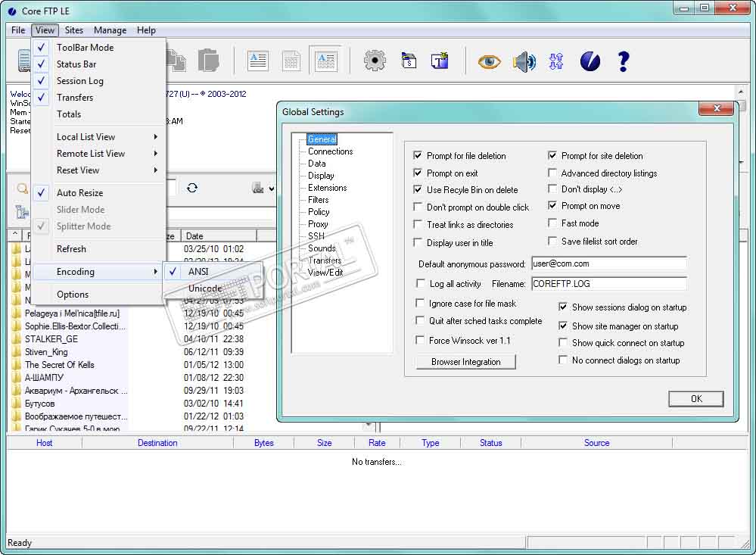756x555 pixels.
Task: Open the Encoding submenu
Action: pos(99,272)
